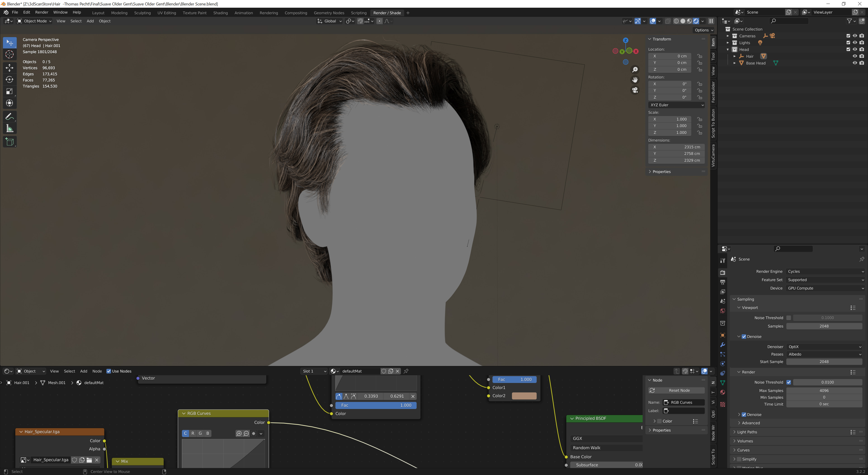Activate the Annotate pencil tool

[x=9, y=117]
